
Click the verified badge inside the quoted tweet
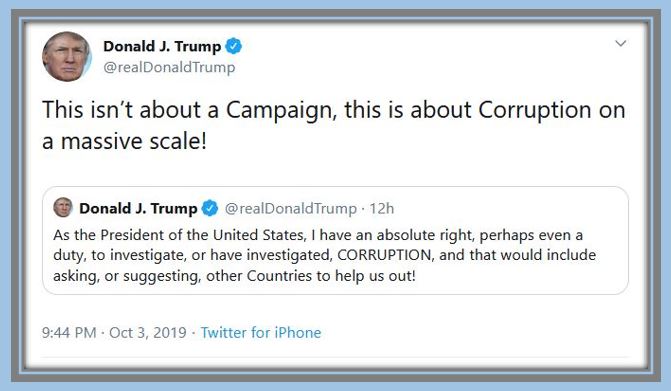tap(210, 208)
